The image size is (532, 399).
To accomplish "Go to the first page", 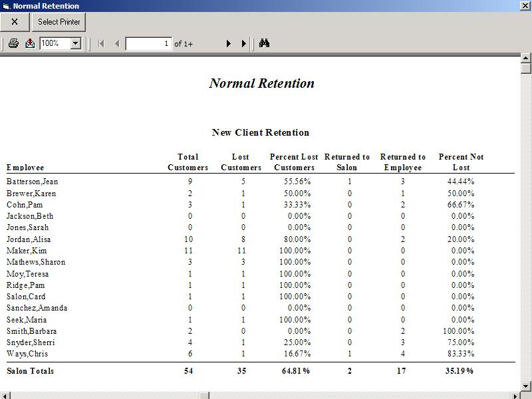I will coord(101,43).
